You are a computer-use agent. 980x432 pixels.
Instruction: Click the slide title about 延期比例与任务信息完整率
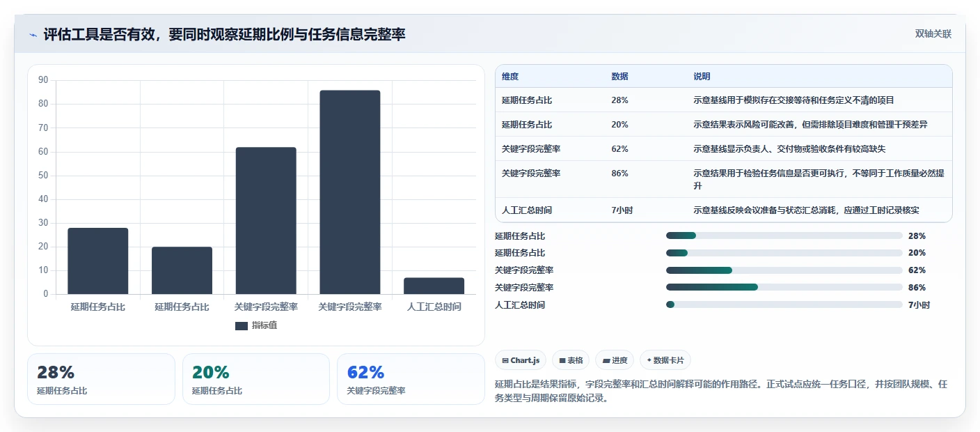[x=224, y=34]
